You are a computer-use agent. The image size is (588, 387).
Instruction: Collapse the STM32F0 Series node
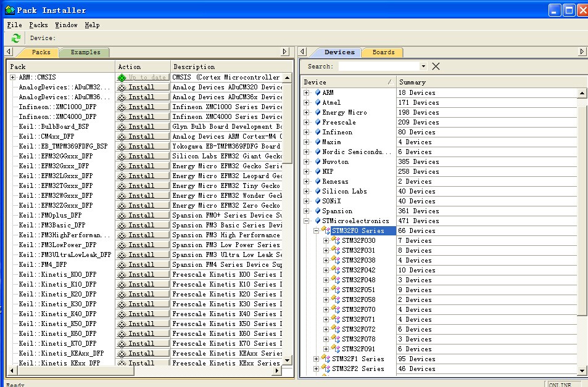click(316, 230)
